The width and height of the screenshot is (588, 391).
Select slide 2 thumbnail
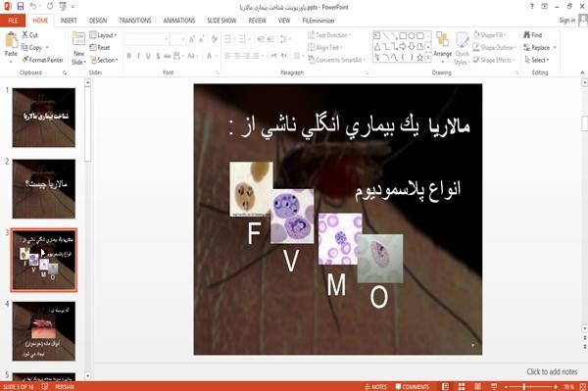pos(44,188)
